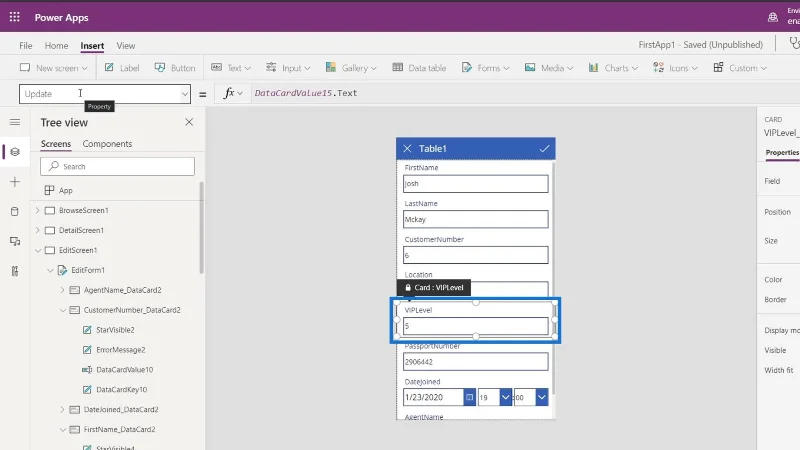Select DataCardKey10 in tree
Screen dimensions: 800x450
[121, 389]
